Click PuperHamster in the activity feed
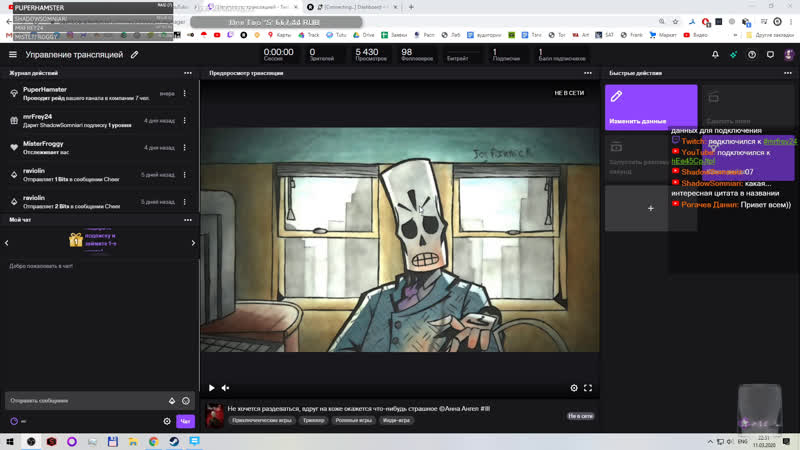The height and width of the screenshot is (450, 800). click(x=45, y=90)
